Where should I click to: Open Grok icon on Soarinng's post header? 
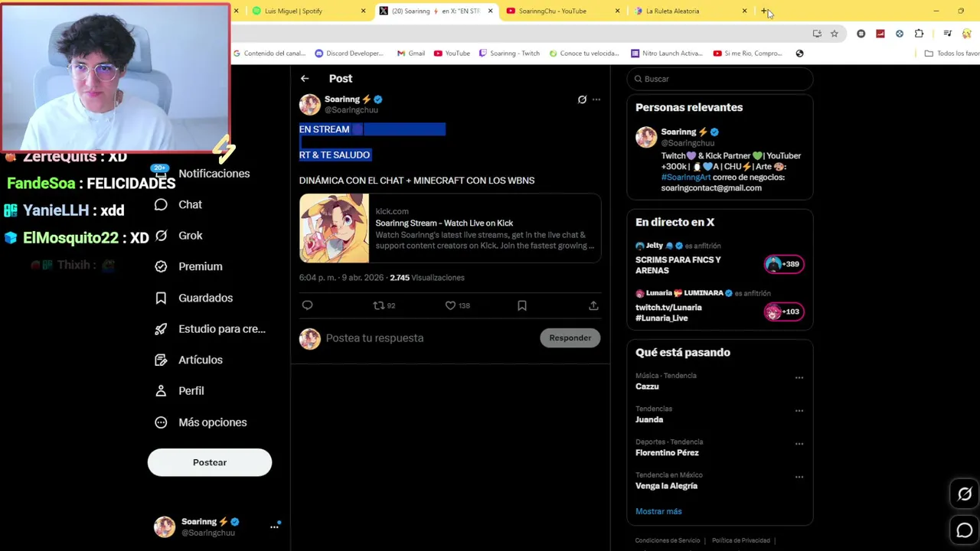click(582, 99)
